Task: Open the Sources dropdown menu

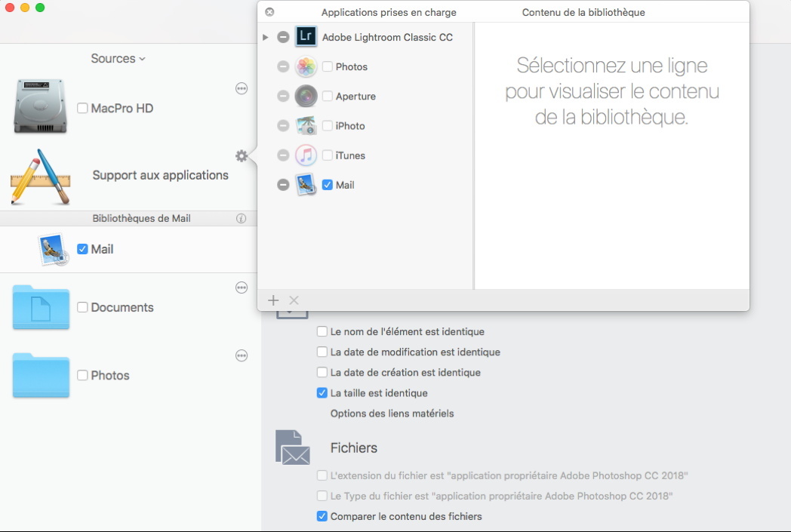Action: [x=118, y=59]
